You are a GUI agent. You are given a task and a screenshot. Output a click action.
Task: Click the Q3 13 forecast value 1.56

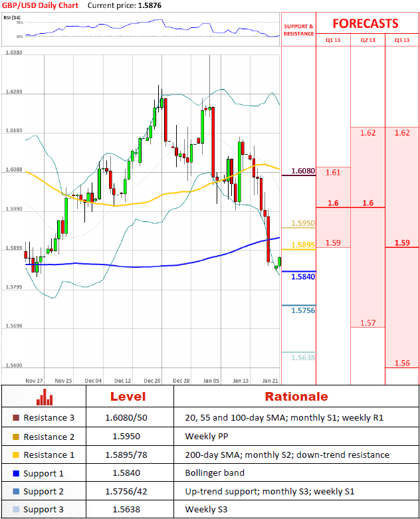click(x=402, y=363)
